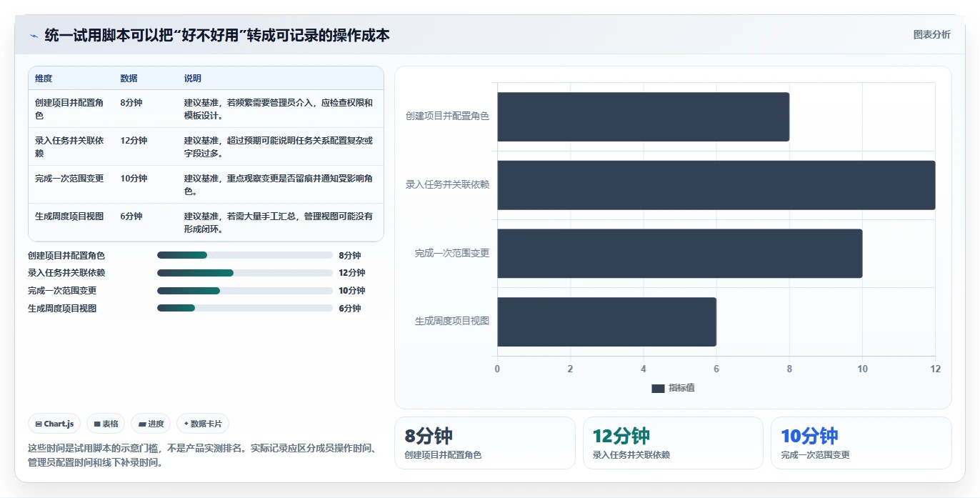This screenshot has width=980, height=498.
Task: Click the Chart.js tag chip
Action: point(55,424)
